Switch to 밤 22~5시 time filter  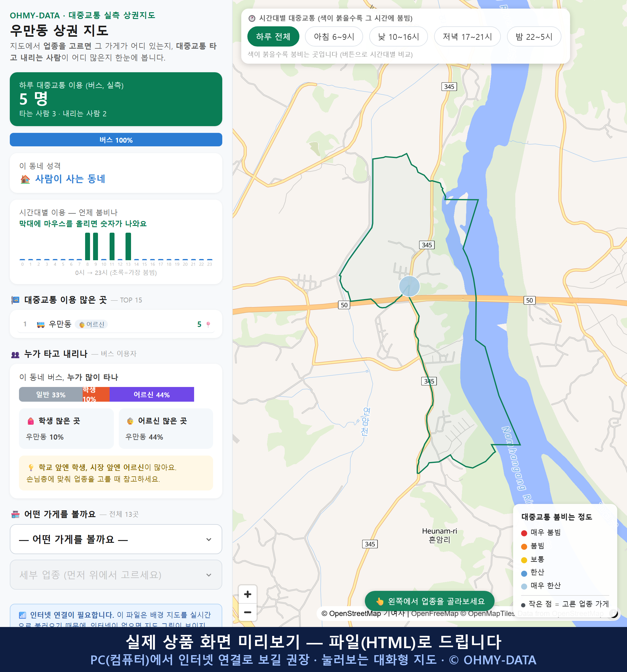tap(534, 36)
